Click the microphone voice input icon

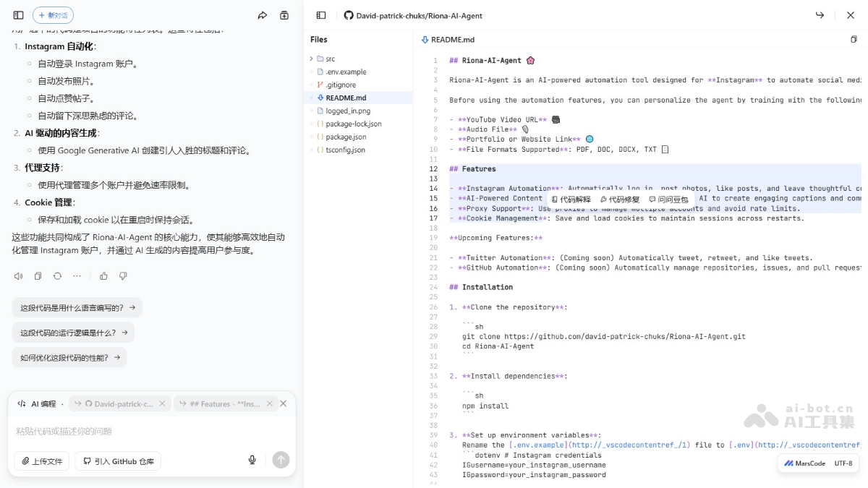(252, 460)
